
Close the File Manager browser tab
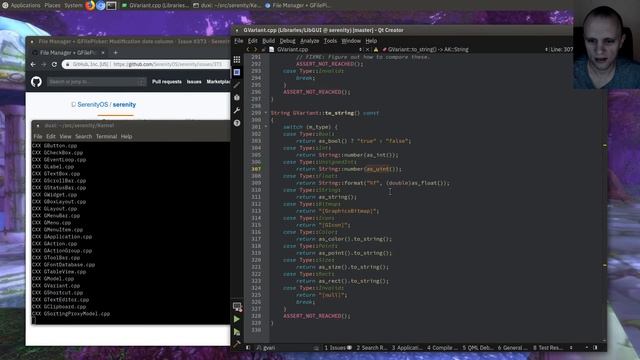tap(103, 53)
